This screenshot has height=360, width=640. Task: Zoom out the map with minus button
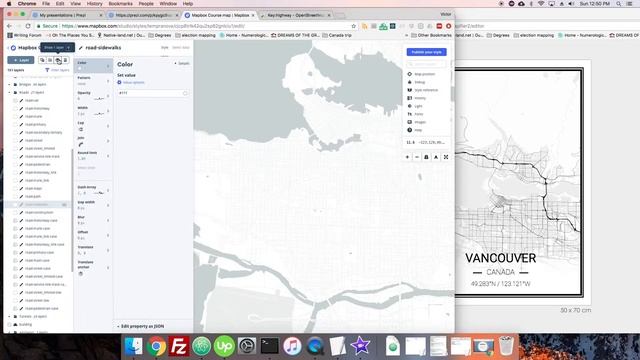(417, 157)
